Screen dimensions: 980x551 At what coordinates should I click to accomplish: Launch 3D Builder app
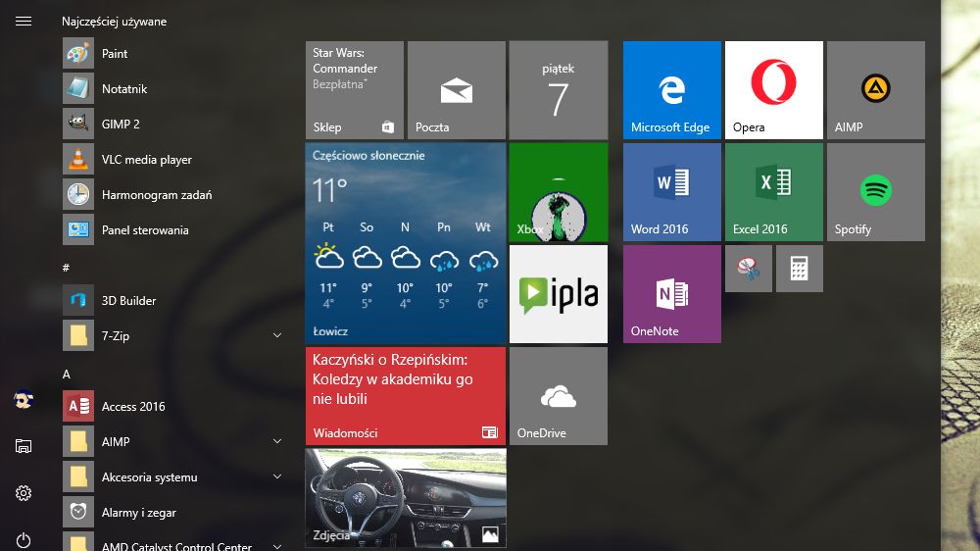(172, 300)
